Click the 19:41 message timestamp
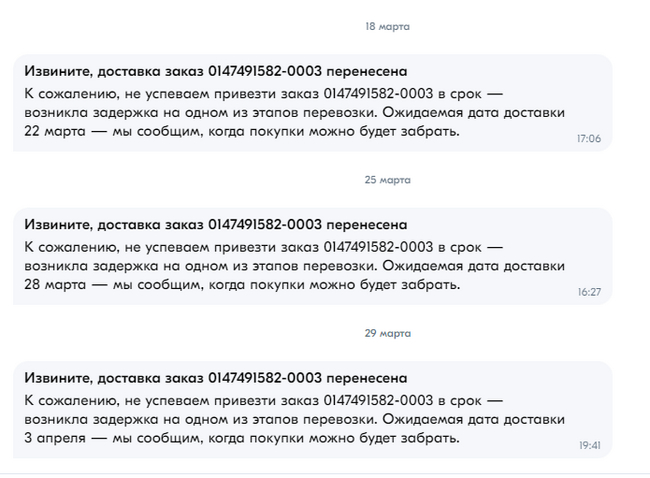Image resolution: width=650 pixels, height=478 pixels. tap(588, 445)
